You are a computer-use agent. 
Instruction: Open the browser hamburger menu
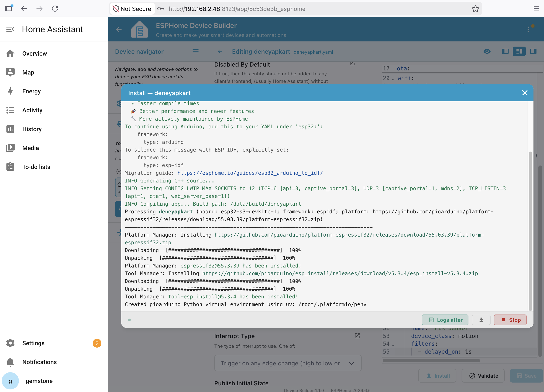point(536,9)
